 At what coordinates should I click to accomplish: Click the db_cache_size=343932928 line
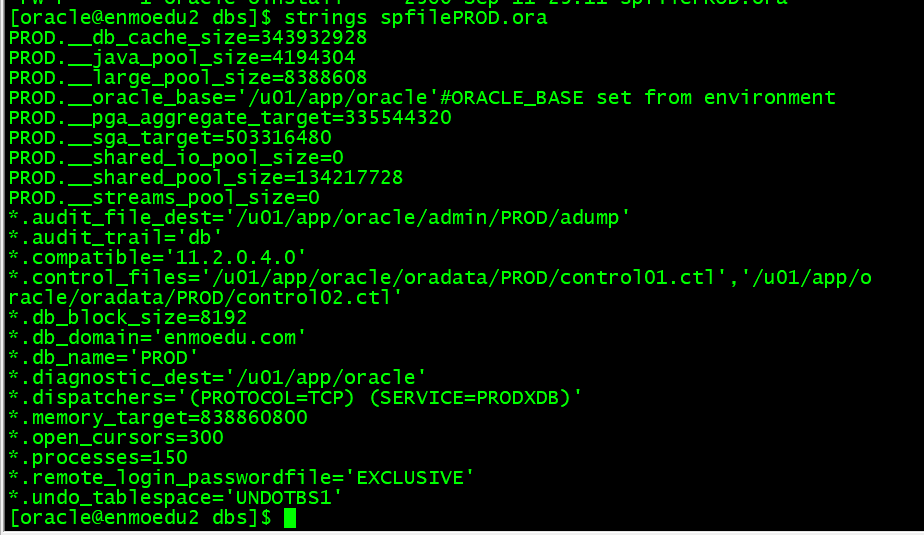(x=188, y=38)
